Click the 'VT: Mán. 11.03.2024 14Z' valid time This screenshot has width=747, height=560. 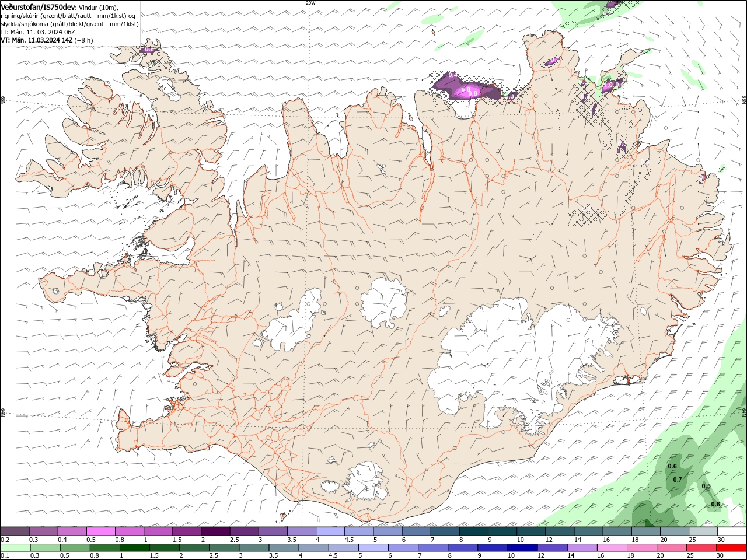[x=37, y=40]
